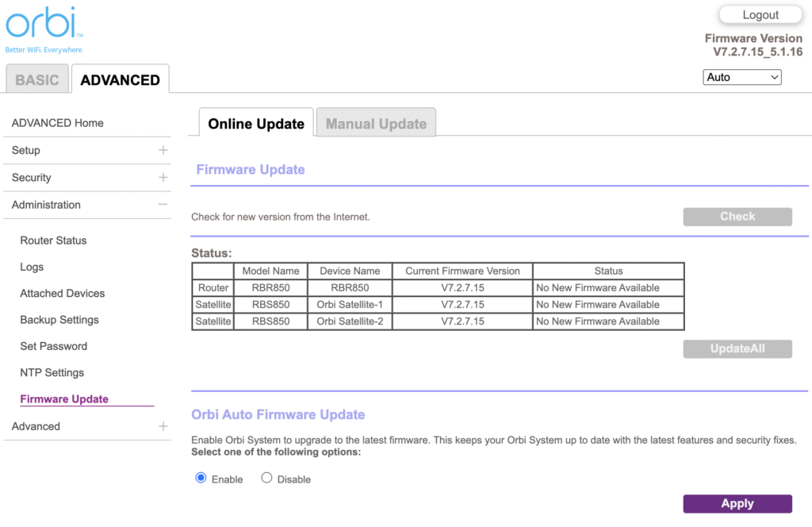The width and height of the screenshot is (812, 527).
Task: Collapse the Administration section minus icon
Action: pos(163,205)
